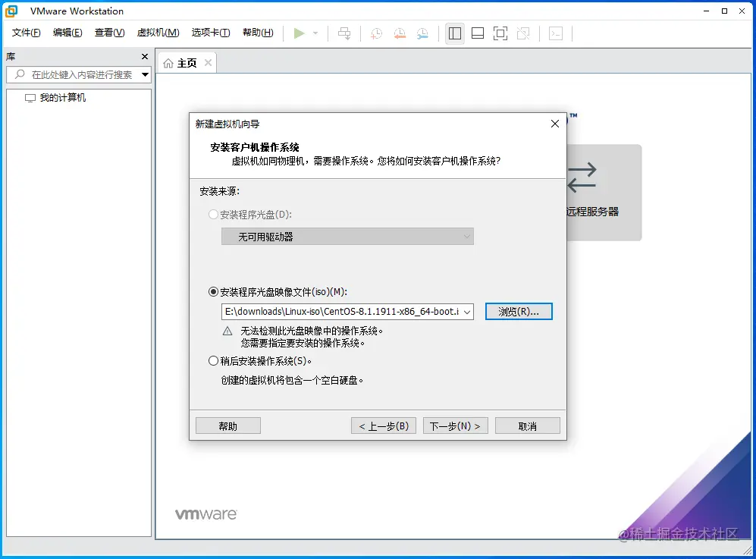The height and width of the screenshot is (559, 756).
Task: Revert the virtual machine to its snapshot
Action: [x=400, y=33]
